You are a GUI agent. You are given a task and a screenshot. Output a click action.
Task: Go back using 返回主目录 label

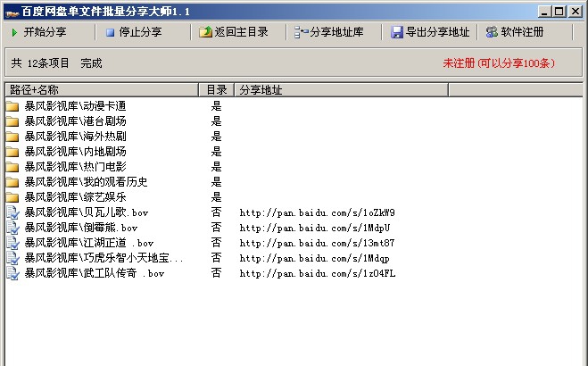coord(241,32)
